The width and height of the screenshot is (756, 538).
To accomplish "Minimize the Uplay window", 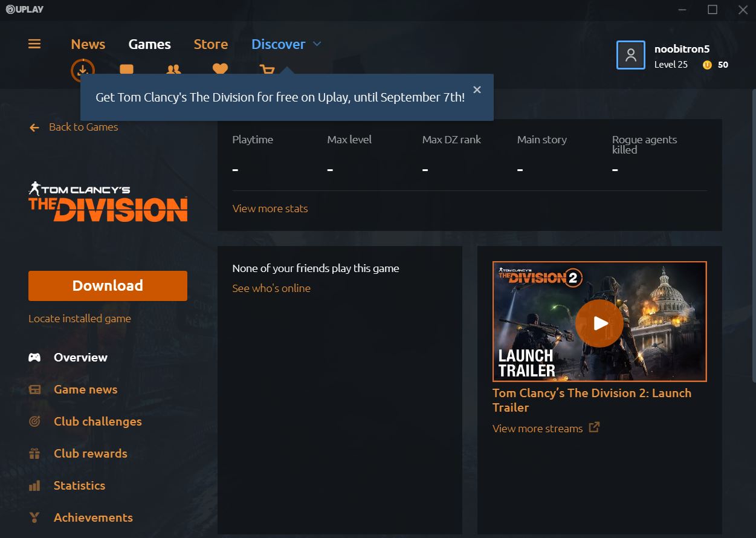I will tap(683, 10).
